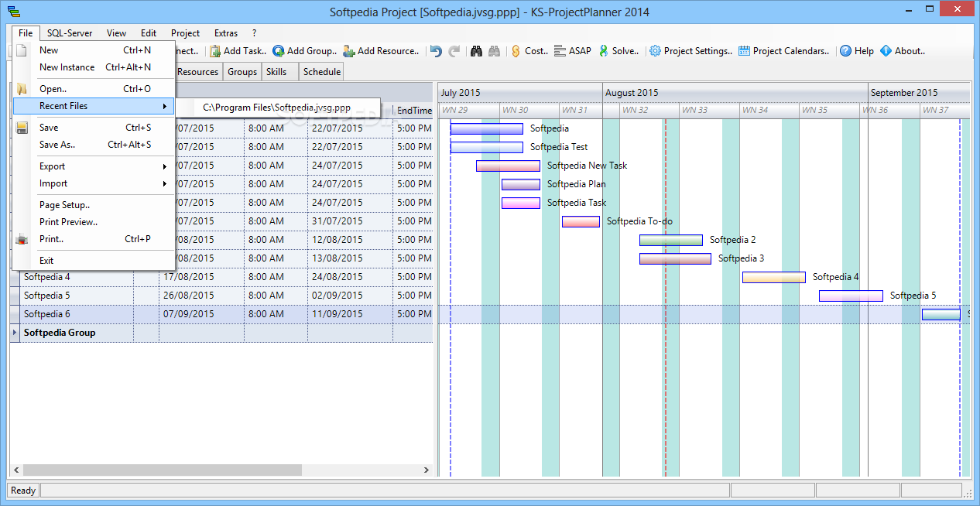980x506 pixels.
Task: Switch to the Groups tab
Action: 242,72
